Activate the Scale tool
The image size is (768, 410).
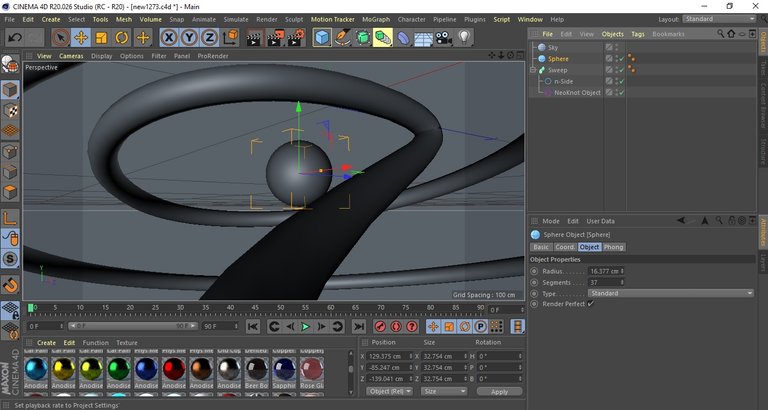101,38
